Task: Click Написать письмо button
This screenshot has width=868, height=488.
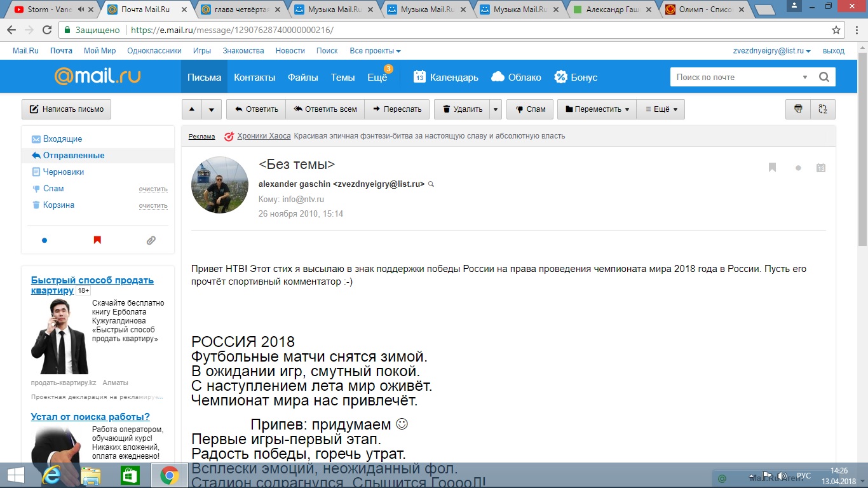Action: (67, 109)
